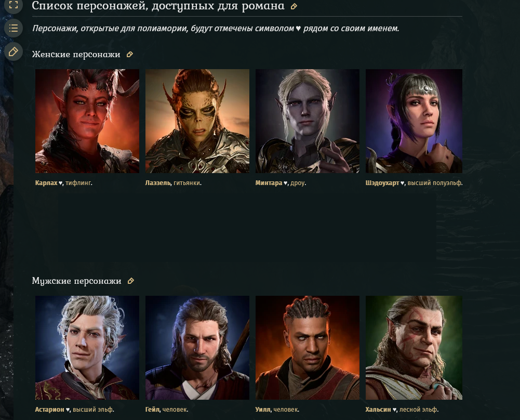Open Астарион portrait image

87,348
